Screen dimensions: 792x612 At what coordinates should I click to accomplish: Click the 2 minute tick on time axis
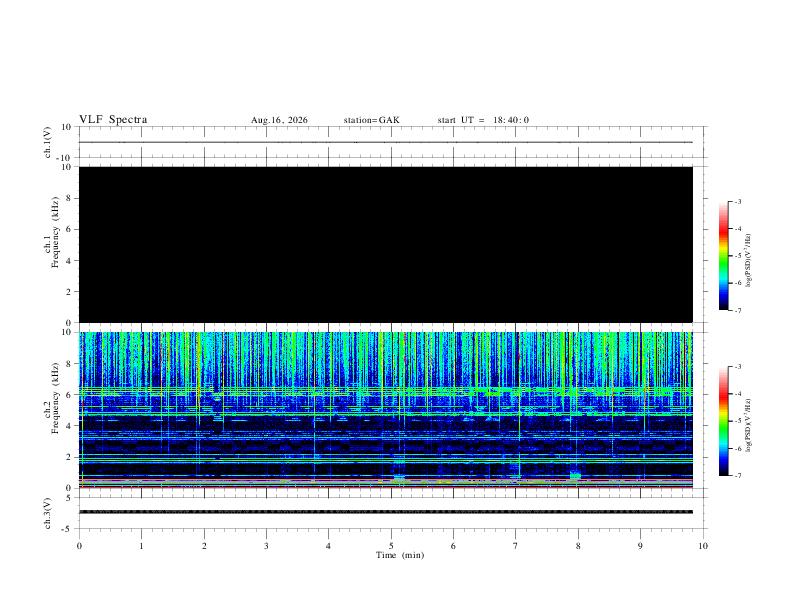click(204, 546)
